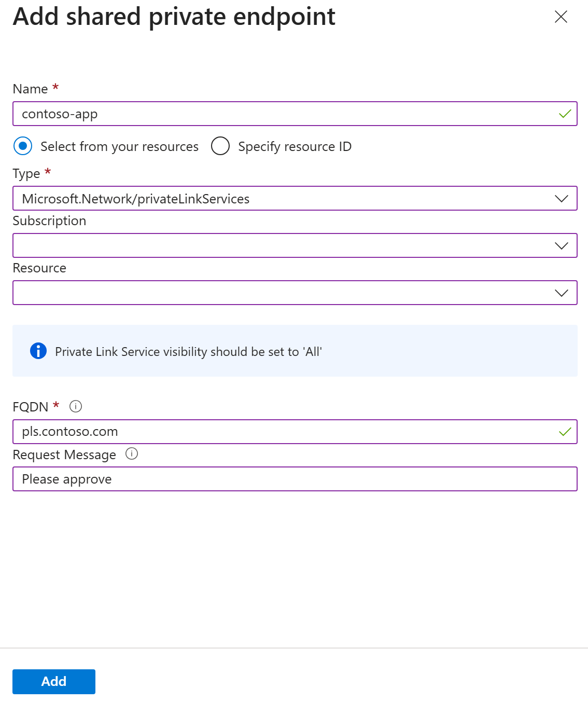The height and width of the screenshot is (702, 588).
Task: Click the FQDN info icon
Action: point(76,407)
